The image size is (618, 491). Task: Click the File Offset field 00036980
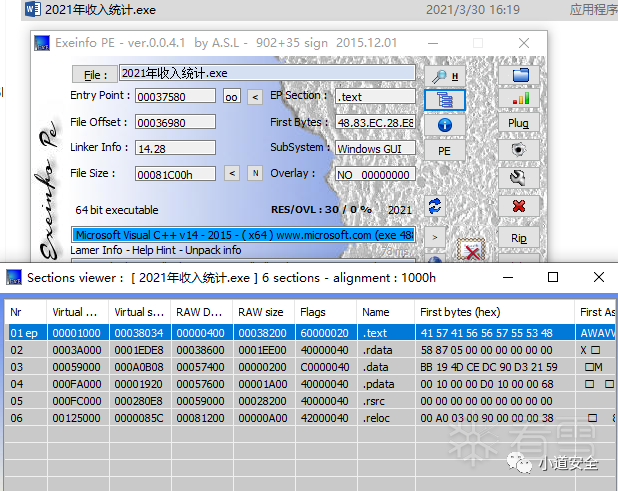(x=175, y=123)
